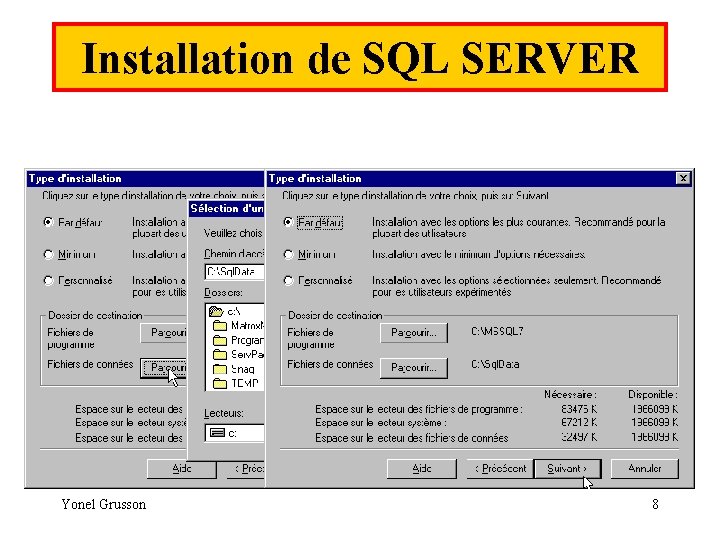This screenshot has width=720, height=540.
Task: Click the drive icon in Lecteurs box
Action: (217, 433)
